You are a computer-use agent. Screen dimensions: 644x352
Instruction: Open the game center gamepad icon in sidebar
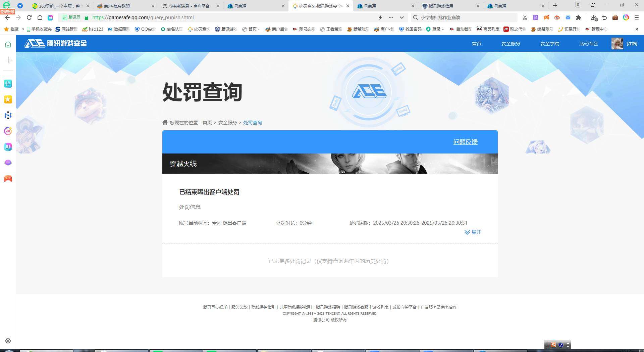point(8,178)
